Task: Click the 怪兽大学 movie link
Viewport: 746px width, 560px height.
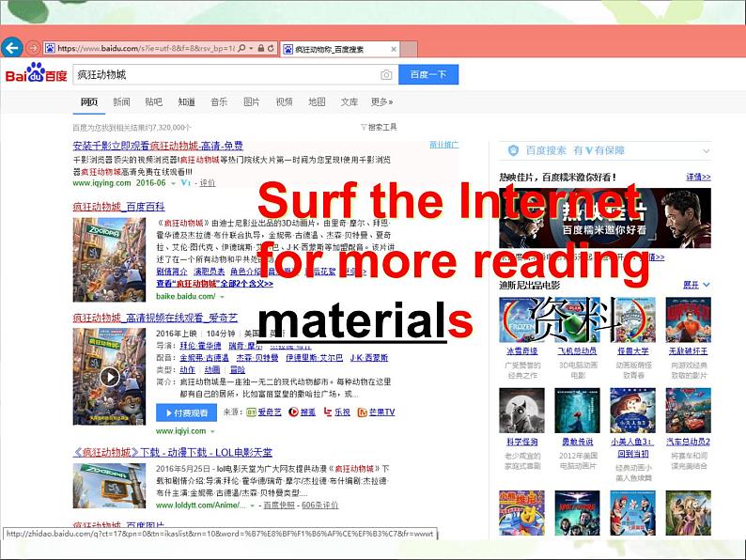Action: click(x=632, y=351)
